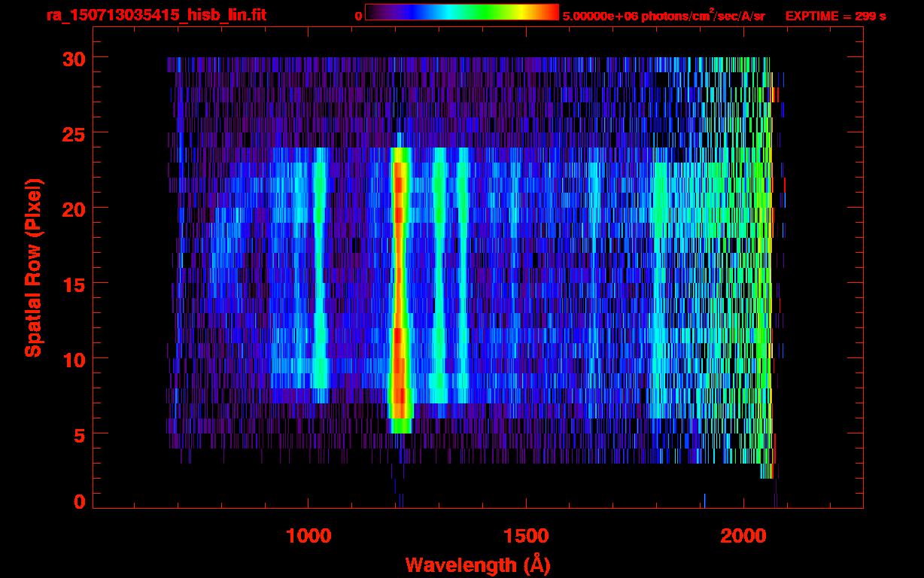This screenshot has width=924, height=578.
Task: Click the 5.00000e+06 photons/cm²/sec/A/sr label
Action: [664, 15]
